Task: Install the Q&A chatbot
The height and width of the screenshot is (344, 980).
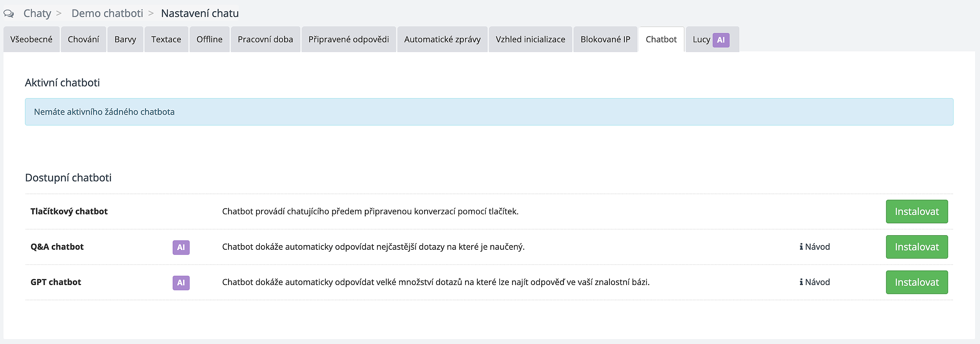Action: click(916, 247)
